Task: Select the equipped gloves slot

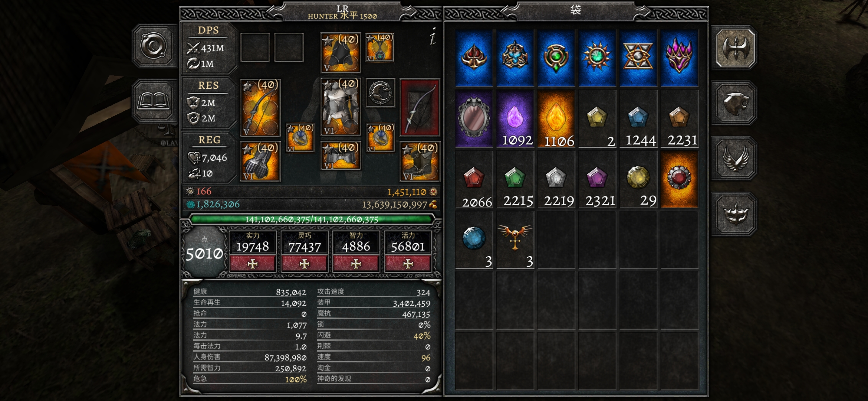Action: point(260,162)
